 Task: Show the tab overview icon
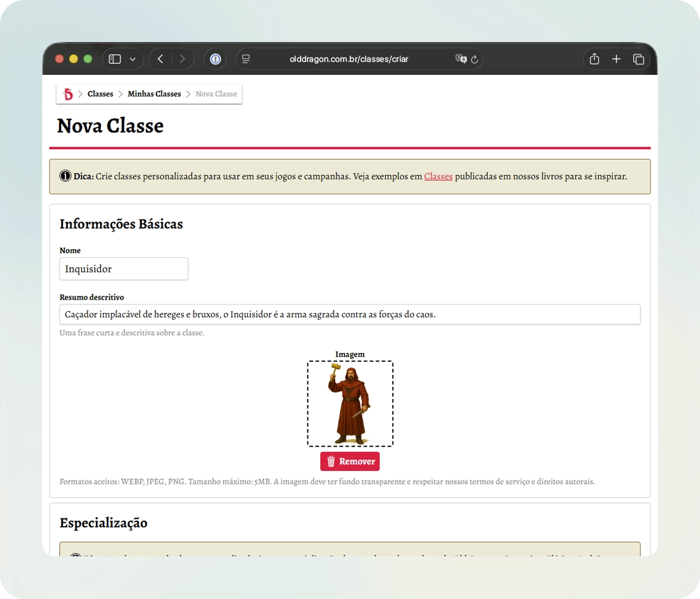tap(638, 59)
